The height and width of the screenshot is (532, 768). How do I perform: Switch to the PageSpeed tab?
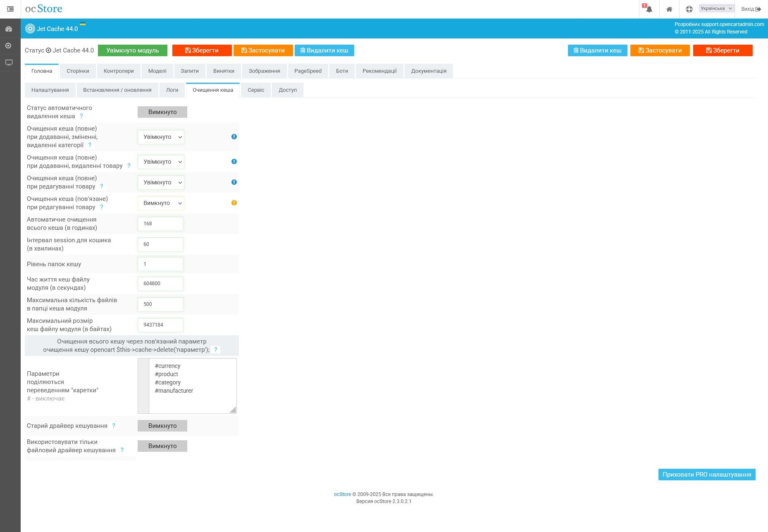pos(308,71)
